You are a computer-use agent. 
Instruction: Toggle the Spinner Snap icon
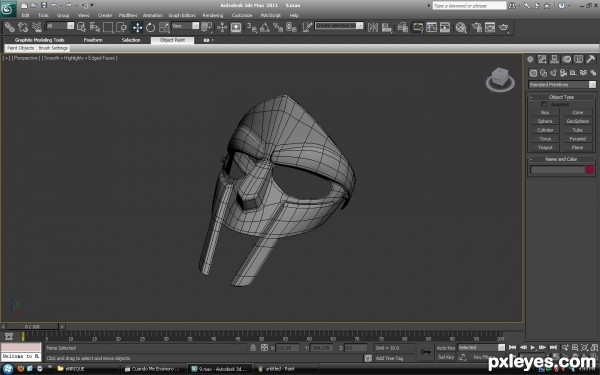click(291, 27)
